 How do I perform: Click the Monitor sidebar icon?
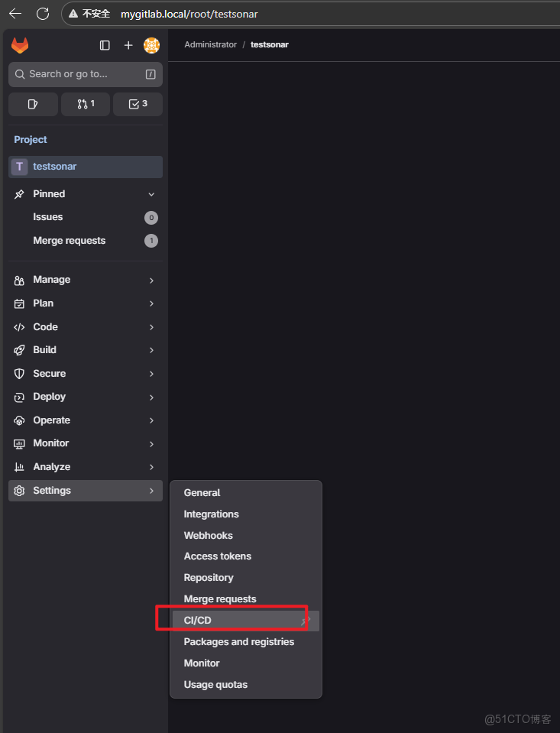(x=19, y=443)
